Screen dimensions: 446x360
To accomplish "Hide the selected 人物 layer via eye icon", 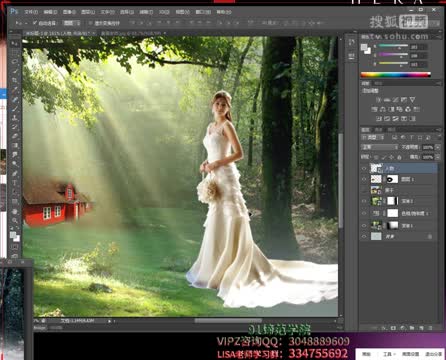I will [364, 168].
